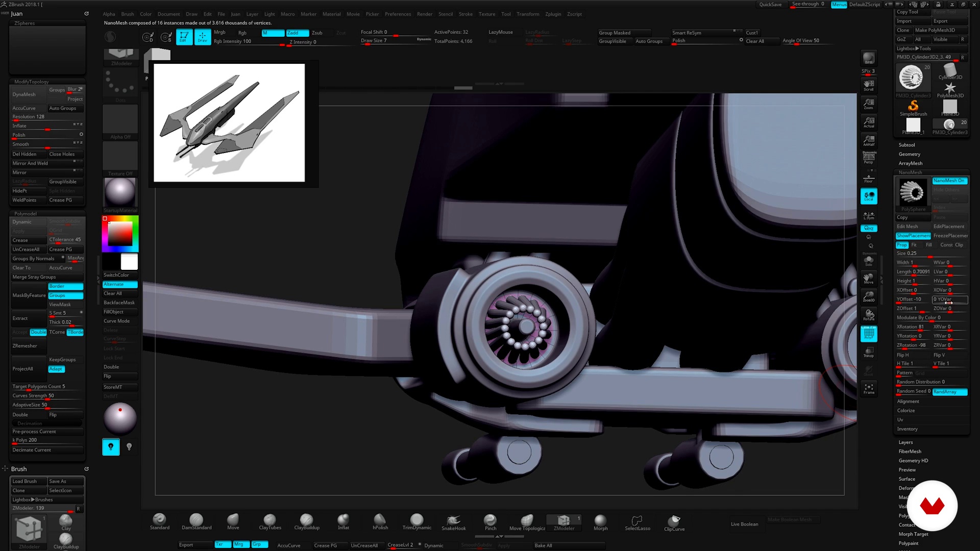This screenshot has width=980, height=551.
Task: Open the Brush menu
Action: pyautogui.click(x=128, y=14)
